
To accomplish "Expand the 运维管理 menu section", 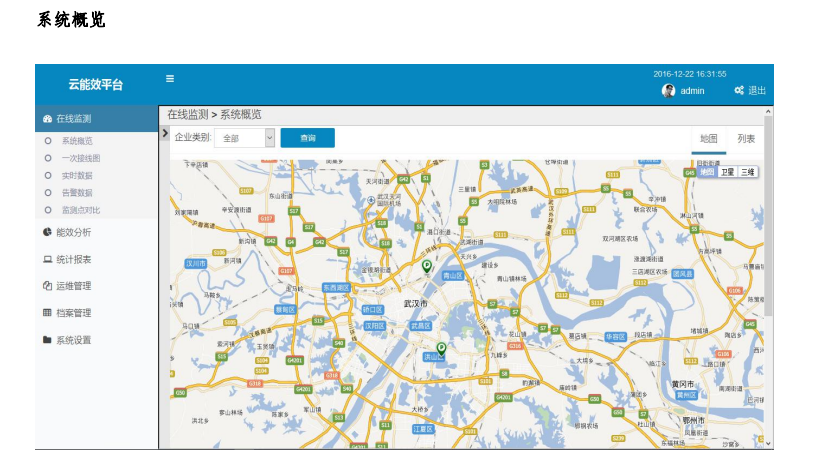I will click(97, 286).
